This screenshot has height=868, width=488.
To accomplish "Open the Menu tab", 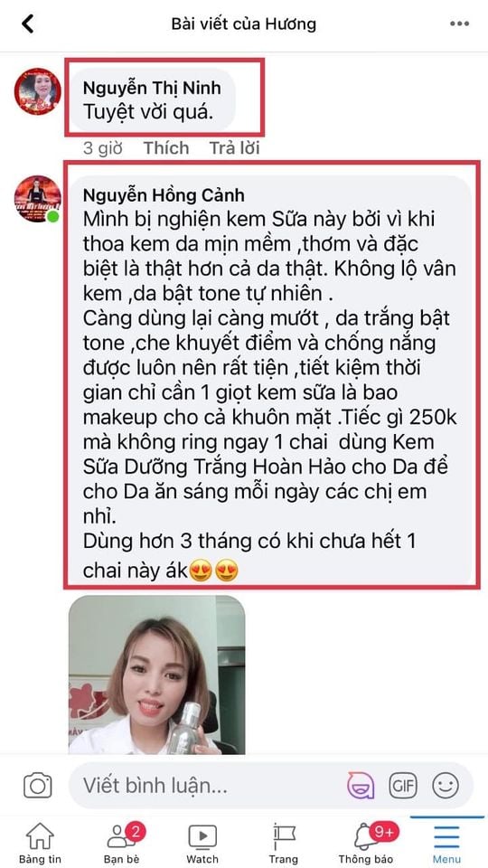I will 446,843.
